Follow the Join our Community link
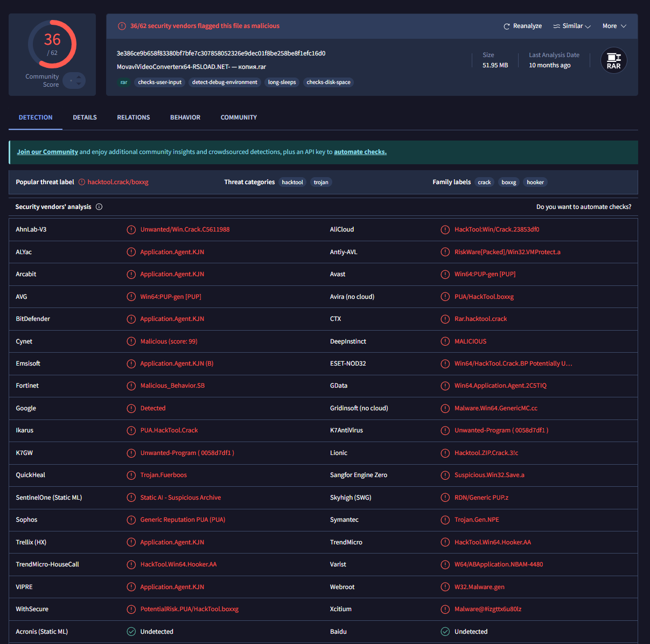Image resolution: width=650 pixels, height=644 pixels. pos(47,152)
